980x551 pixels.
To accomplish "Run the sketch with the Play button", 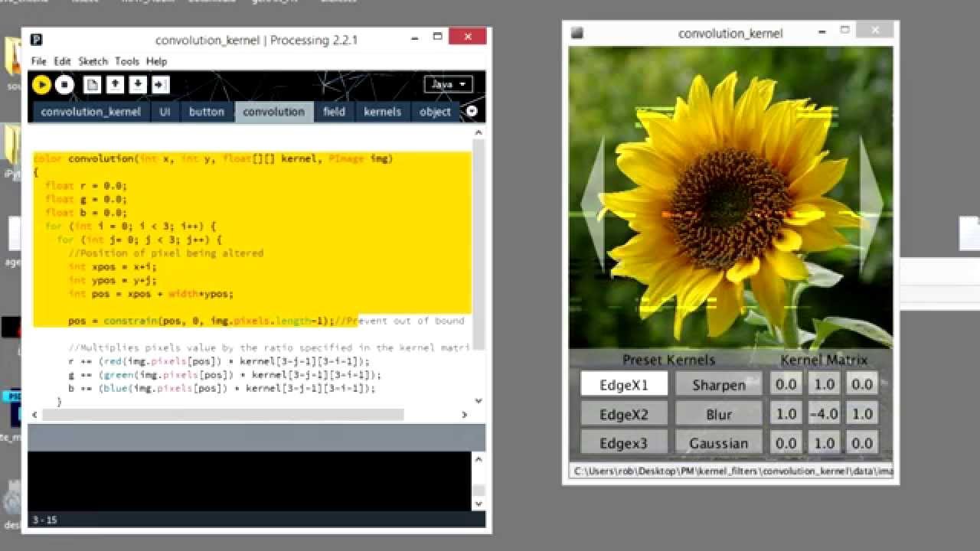I will (41, 84).
